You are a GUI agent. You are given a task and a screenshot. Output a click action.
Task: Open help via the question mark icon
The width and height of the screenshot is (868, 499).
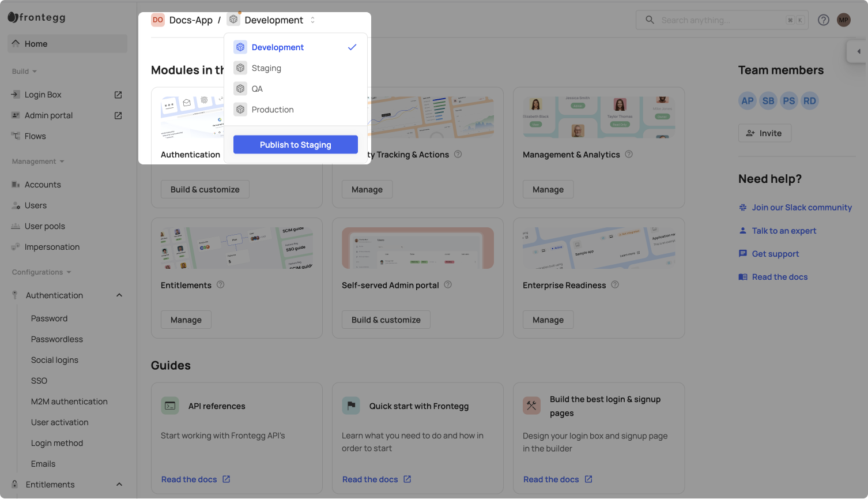pos(824,20)
